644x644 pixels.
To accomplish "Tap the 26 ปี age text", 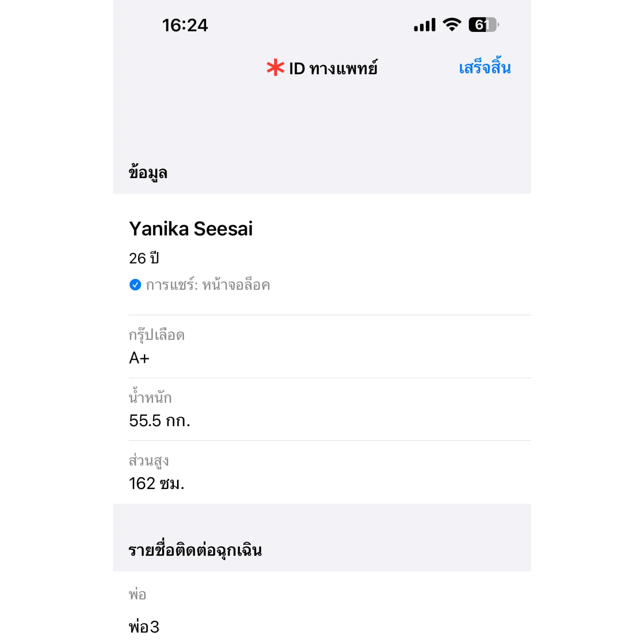I will click(144, 258).
